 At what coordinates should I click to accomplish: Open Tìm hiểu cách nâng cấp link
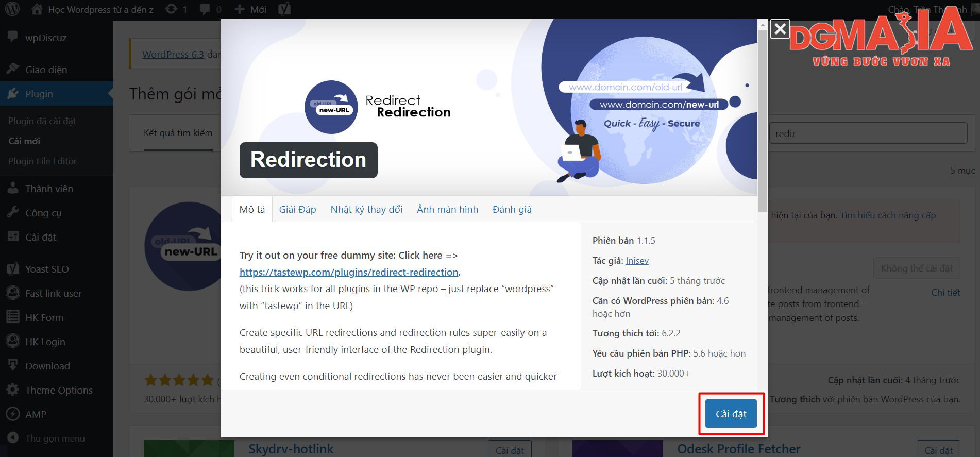[888, 215]
